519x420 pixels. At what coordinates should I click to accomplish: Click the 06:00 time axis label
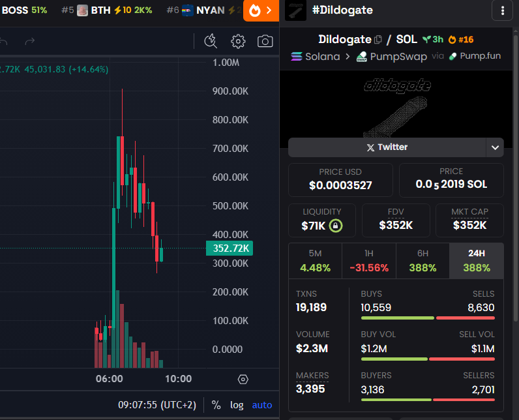coord(110,379)
